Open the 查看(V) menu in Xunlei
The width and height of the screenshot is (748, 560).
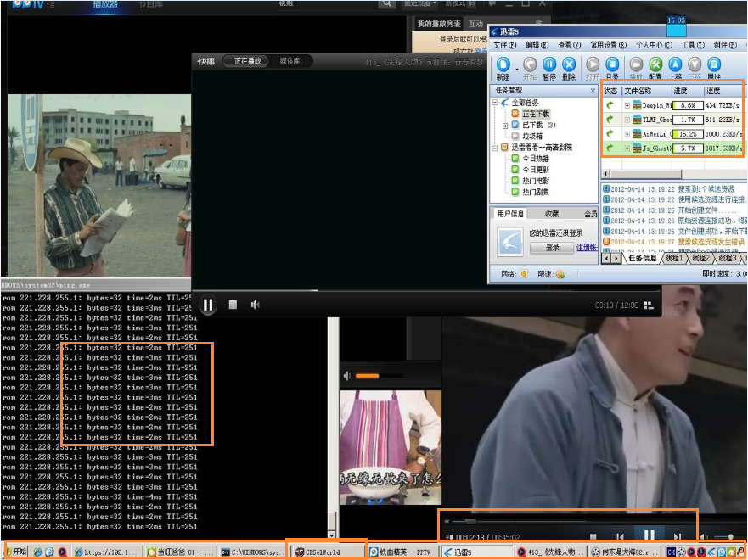pos(569,45)
